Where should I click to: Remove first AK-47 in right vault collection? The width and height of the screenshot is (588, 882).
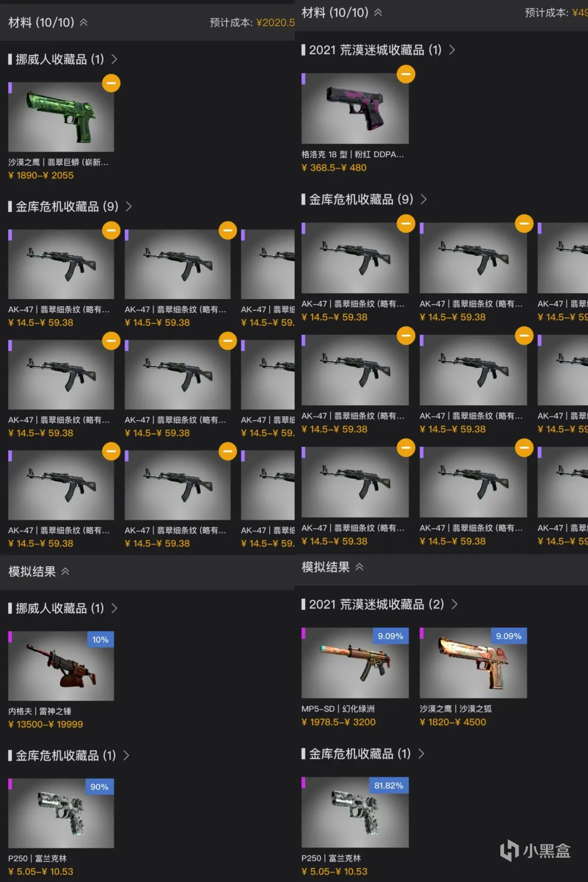[406, 224]
